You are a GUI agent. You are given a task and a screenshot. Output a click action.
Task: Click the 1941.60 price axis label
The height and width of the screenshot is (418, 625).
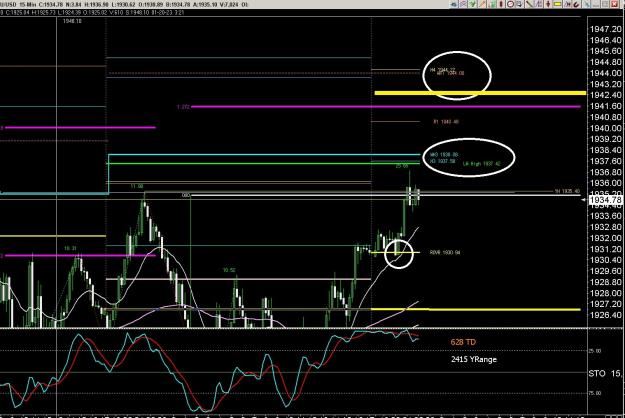[605, 106]
